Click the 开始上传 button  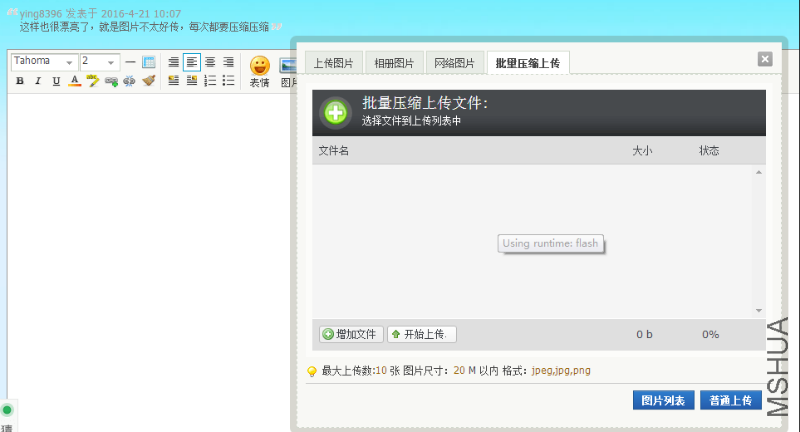[421, 335]
